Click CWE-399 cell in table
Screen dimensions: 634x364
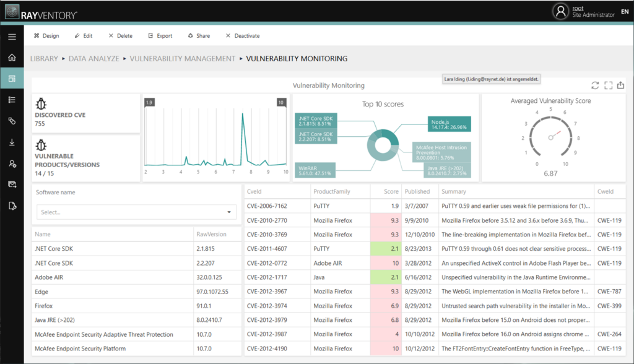coord(609,306)
